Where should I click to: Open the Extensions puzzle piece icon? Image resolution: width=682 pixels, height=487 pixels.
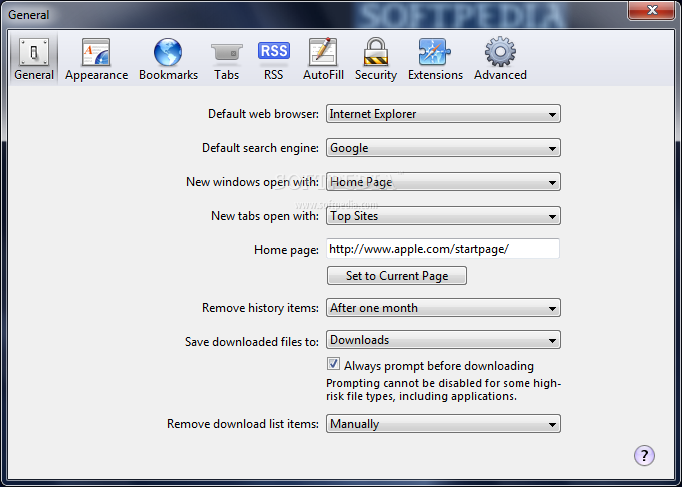(x=435, y=52)
